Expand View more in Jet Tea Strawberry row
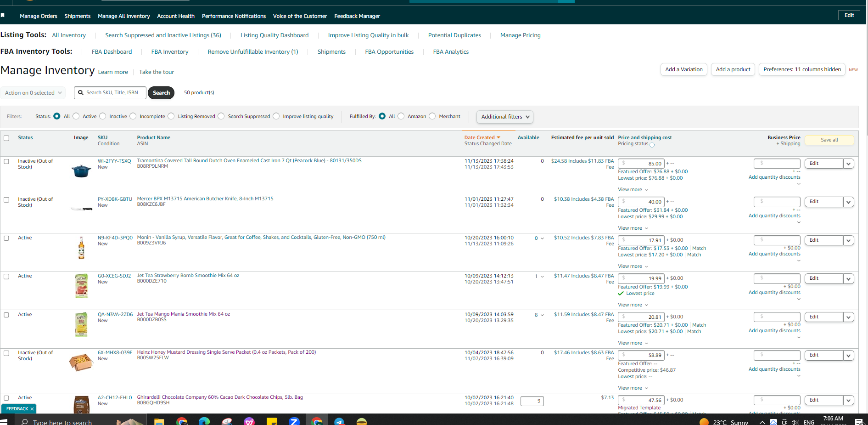Viewport: 868px width, 425px height. click(633, 305)
